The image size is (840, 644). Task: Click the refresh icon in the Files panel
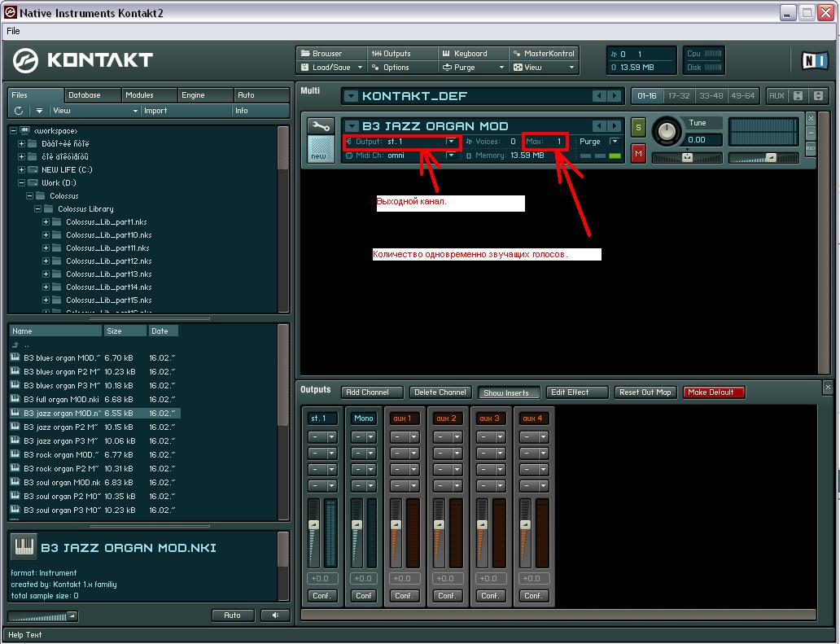click(x=19, y=111)
